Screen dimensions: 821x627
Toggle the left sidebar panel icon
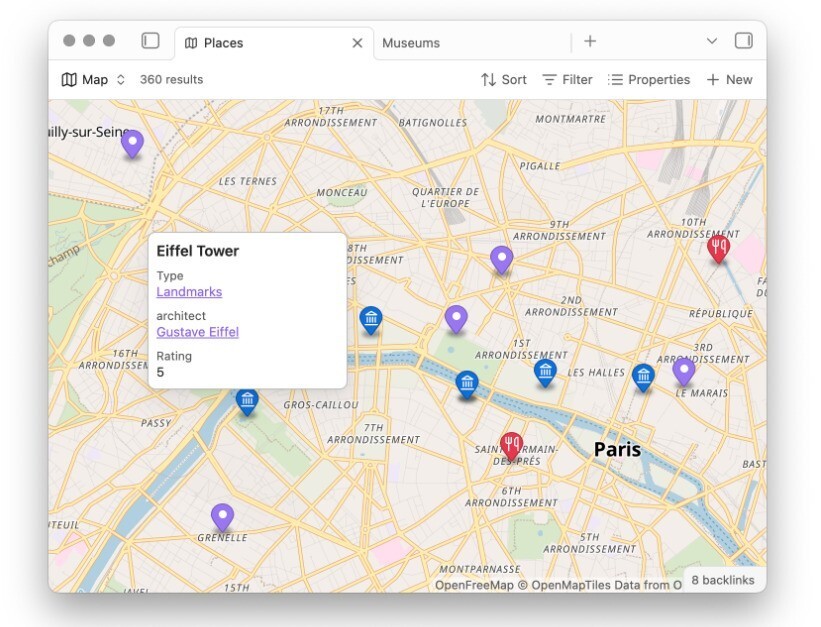click(x=150, y=41)
